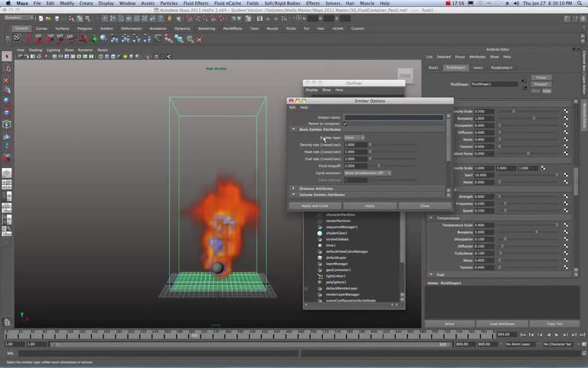Click the Temperature Scale map checker icon

click(566, 225)
